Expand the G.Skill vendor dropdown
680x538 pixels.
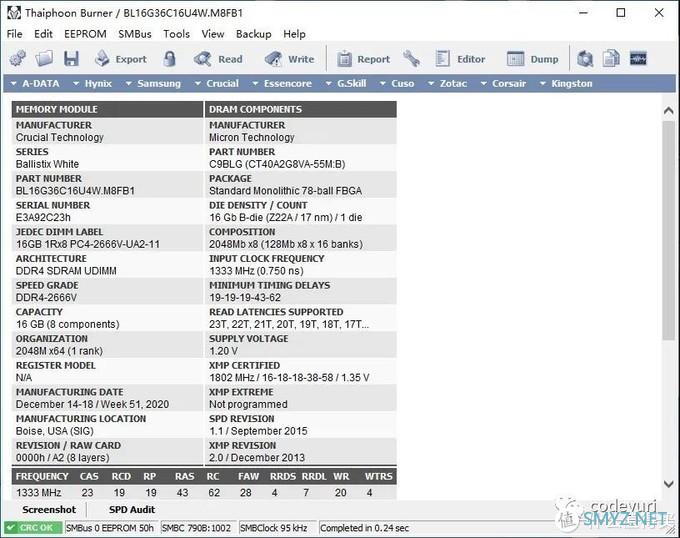tap(346, 84)
